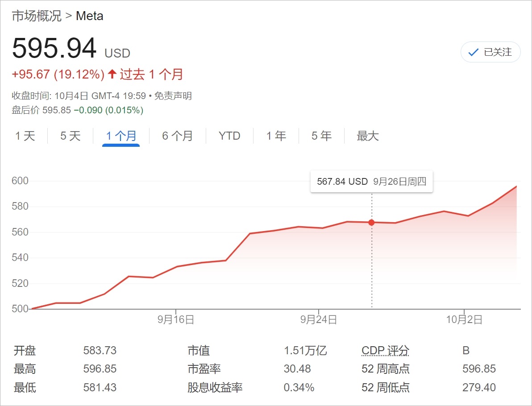Switch to the 5 天 tab
The image size is (532, 406).
(x=71, y=136)
